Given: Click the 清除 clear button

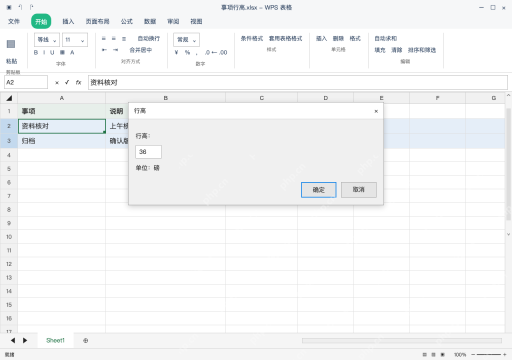Looking at the screenshot, I should 396,50.
